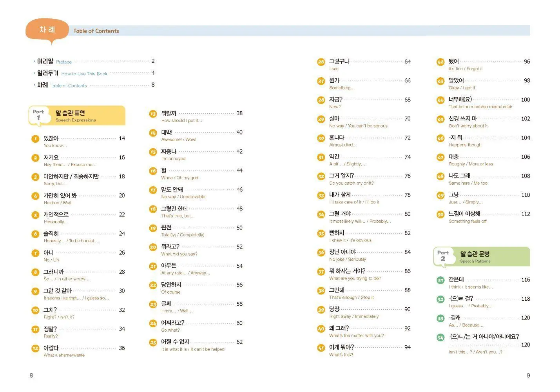
Task: Click the green 54 circle icon
Action: coord(440,337)
